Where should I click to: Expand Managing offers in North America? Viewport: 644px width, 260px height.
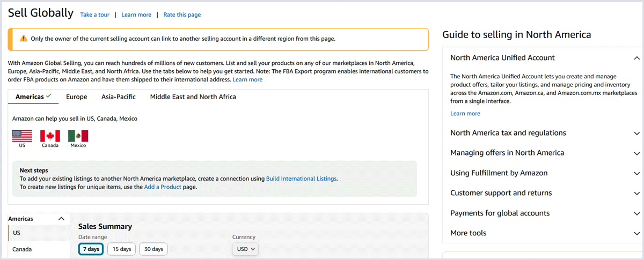tap(636, 153)
